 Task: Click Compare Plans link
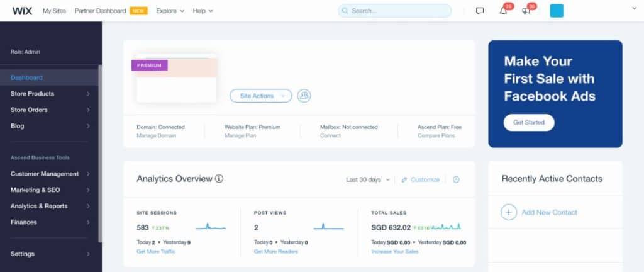click(436, 135)
